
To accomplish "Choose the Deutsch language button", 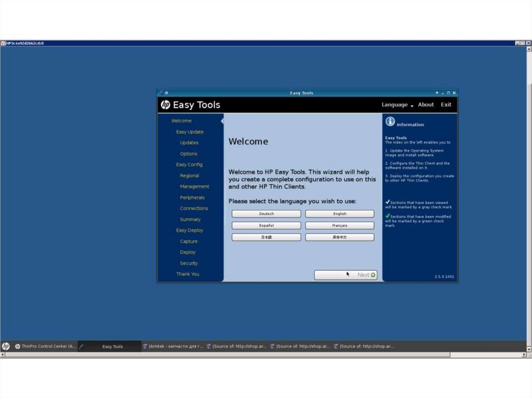I will [267, 214].
